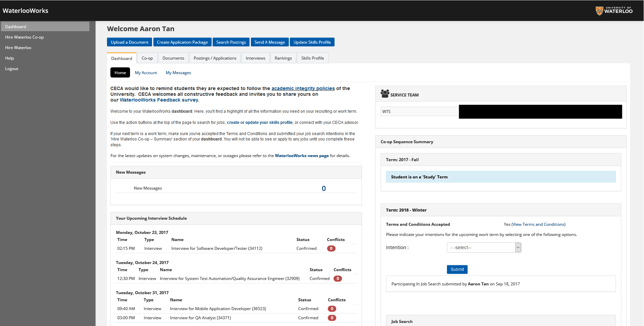Click the Job Search panel heading
Viewport: 644px width, 326px height.
click(402, 322)
